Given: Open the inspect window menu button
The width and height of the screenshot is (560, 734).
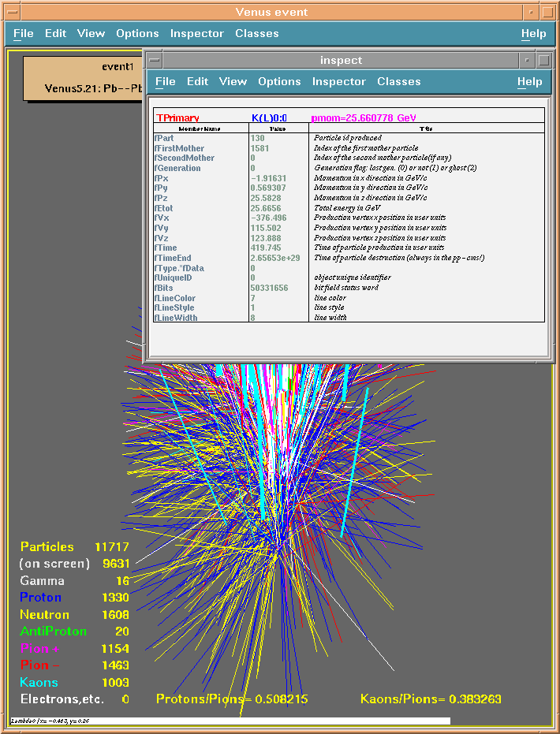Looking at the screenshot, I should coord(155,61).
